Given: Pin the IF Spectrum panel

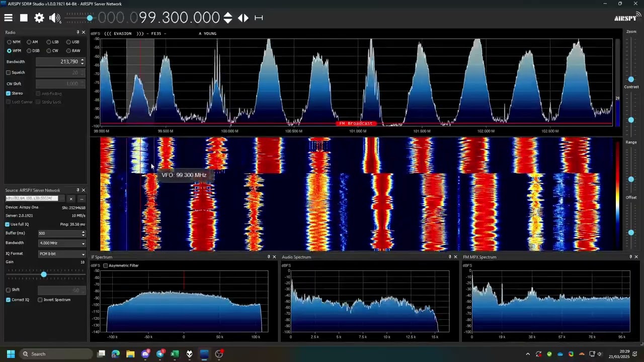Looking at the screenshot, I should [x=268, y=257].
